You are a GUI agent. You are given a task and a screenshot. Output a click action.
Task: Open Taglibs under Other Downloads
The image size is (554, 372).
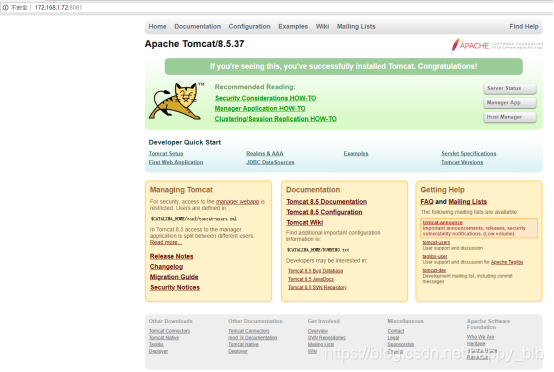tap(156, 344)
